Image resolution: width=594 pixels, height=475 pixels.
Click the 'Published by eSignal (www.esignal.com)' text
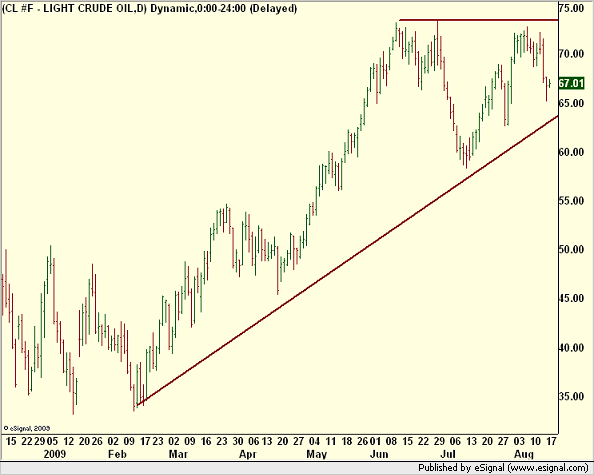503,468
